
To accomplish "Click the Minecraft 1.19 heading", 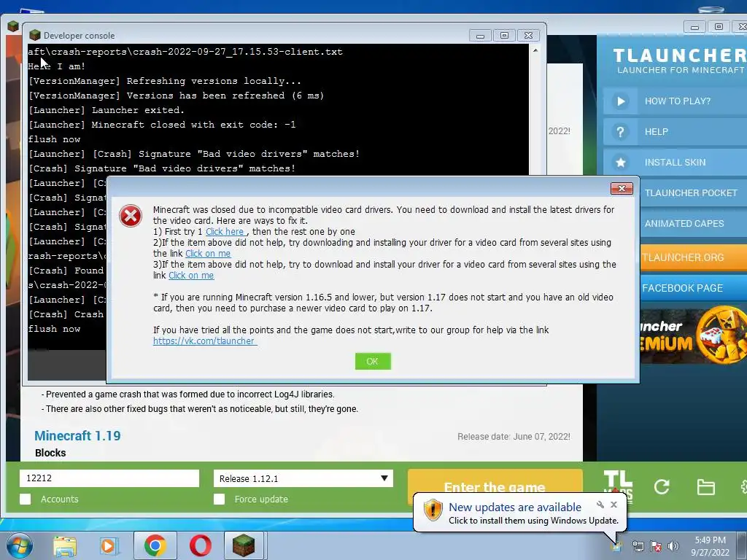I will 77,436.
